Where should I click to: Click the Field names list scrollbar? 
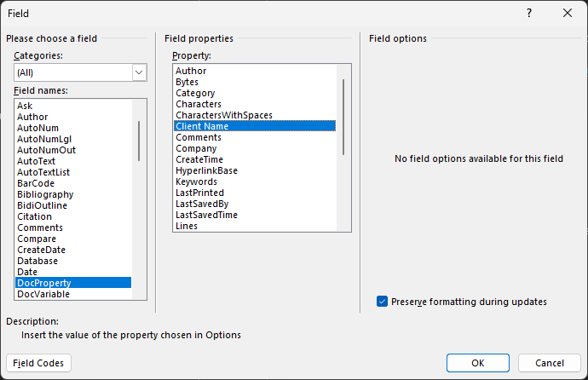[139, 141]
